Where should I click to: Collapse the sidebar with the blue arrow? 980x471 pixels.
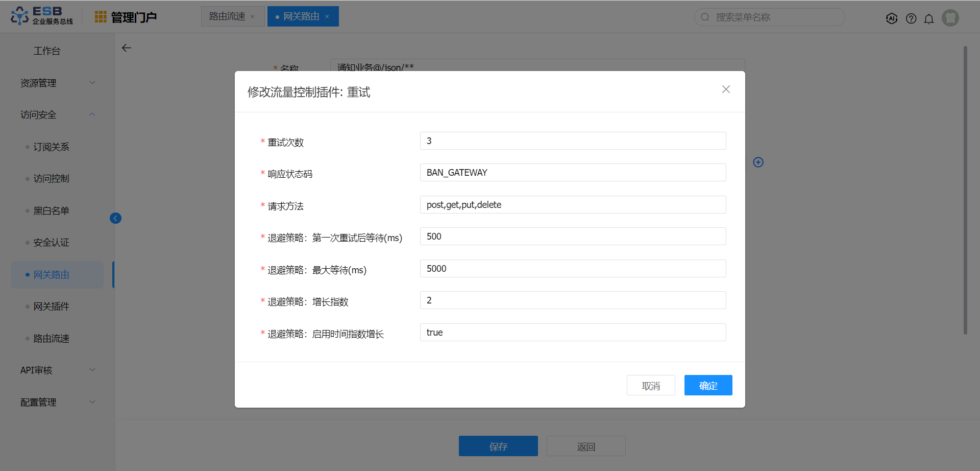[x=115, y=218]
